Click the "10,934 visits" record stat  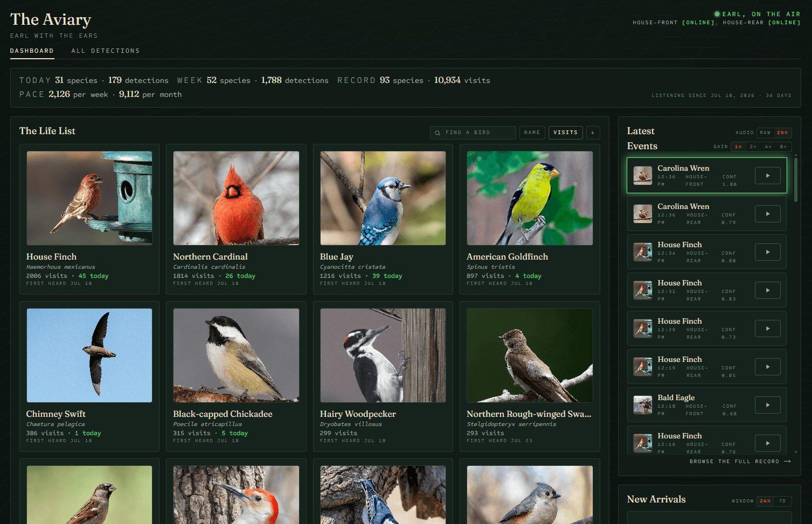coord(462,80)
